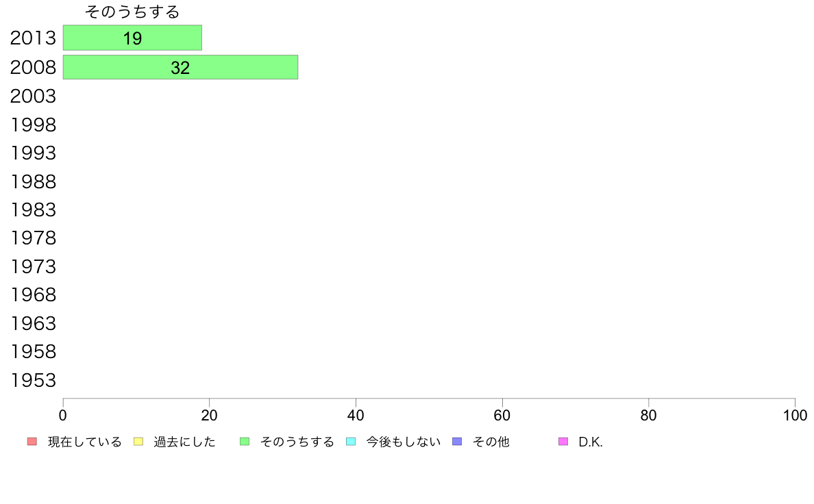Click the 今後もしない legend text
The image size is (814, 504).
coord(404,442)
